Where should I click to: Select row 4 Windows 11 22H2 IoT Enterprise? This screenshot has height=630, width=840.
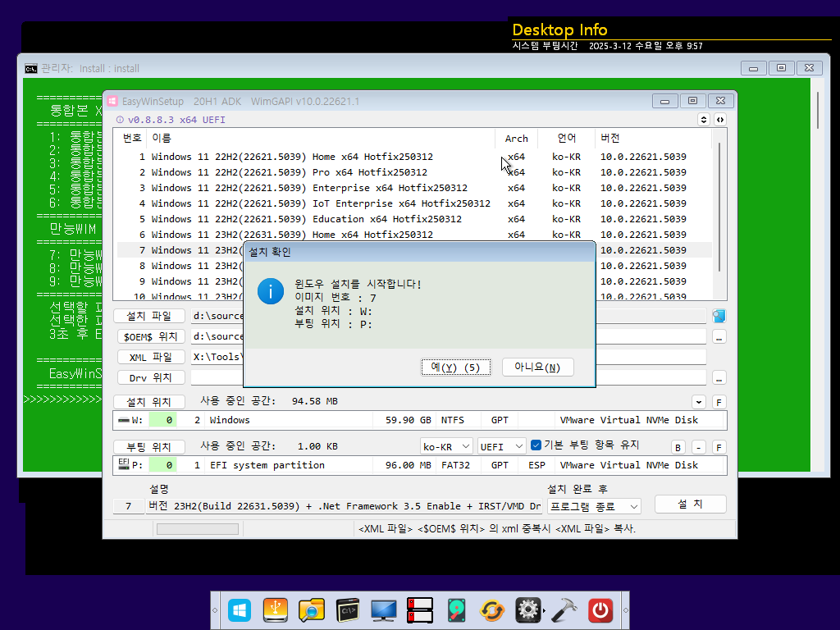click(414, 203)
